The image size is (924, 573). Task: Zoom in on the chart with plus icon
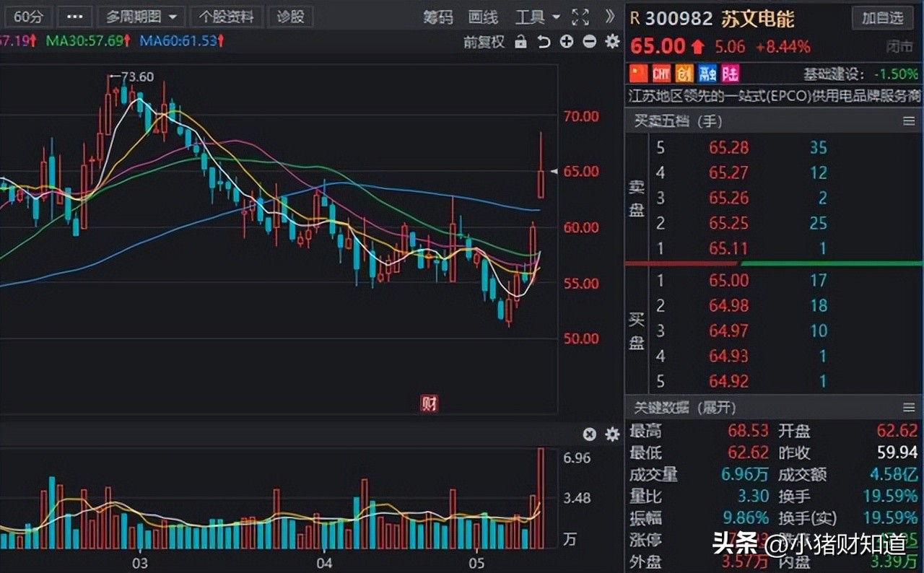click(x=567, y=42)
